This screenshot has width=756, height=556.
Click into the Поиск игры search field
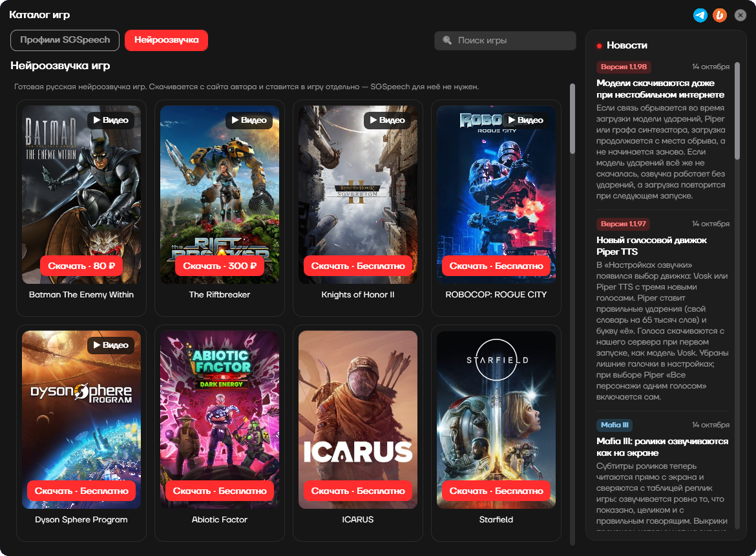pyautogui.click(x=505, y=41)
